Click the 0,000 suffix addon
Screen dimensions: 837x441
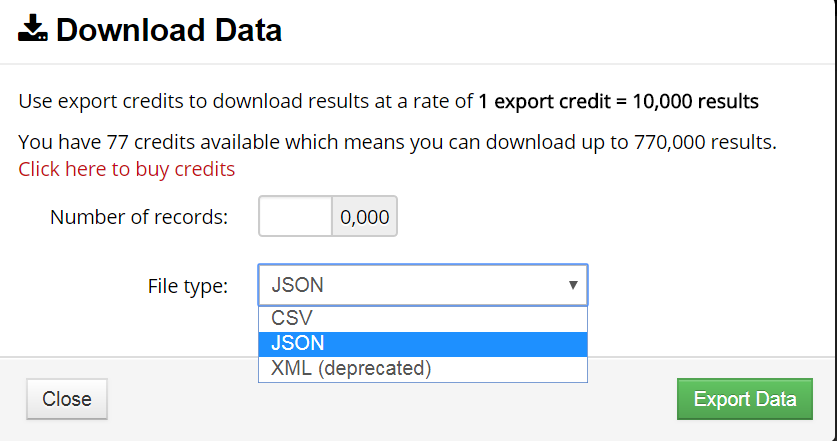(365, 216)
